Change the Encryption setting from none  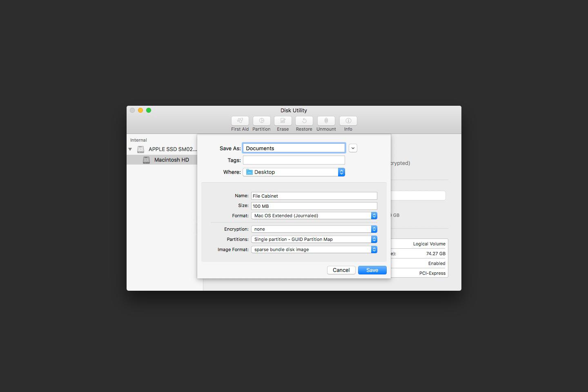(x=374, y=229)
